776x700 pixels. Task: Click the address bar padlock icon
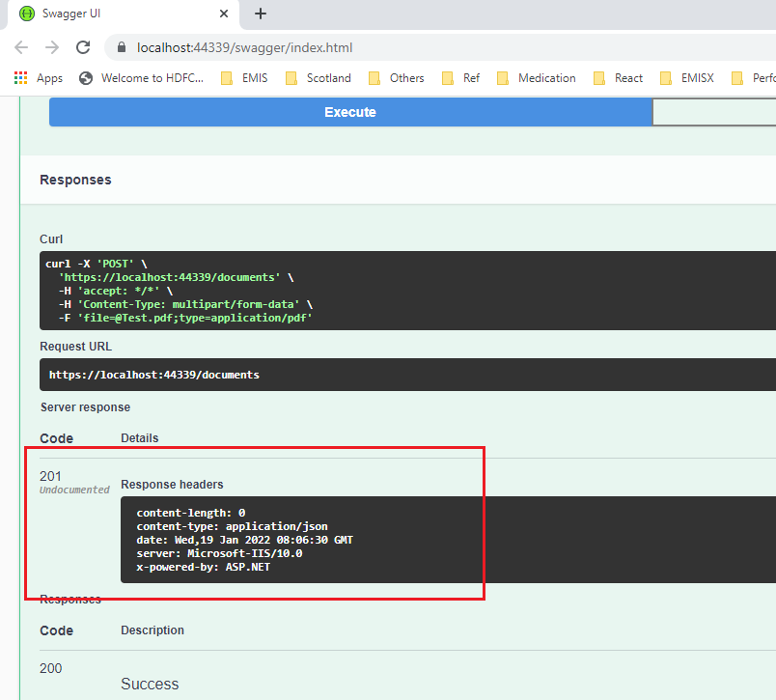(x=122, y=47)
